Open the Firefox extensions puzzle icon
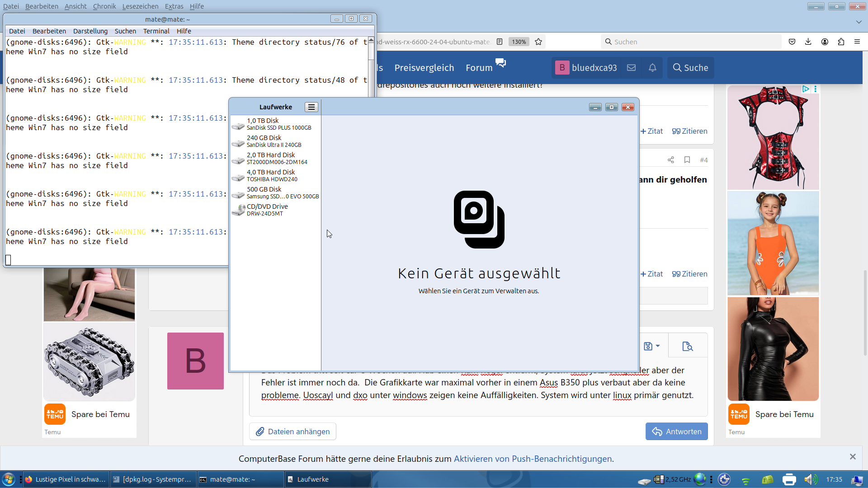 point(841,42)
